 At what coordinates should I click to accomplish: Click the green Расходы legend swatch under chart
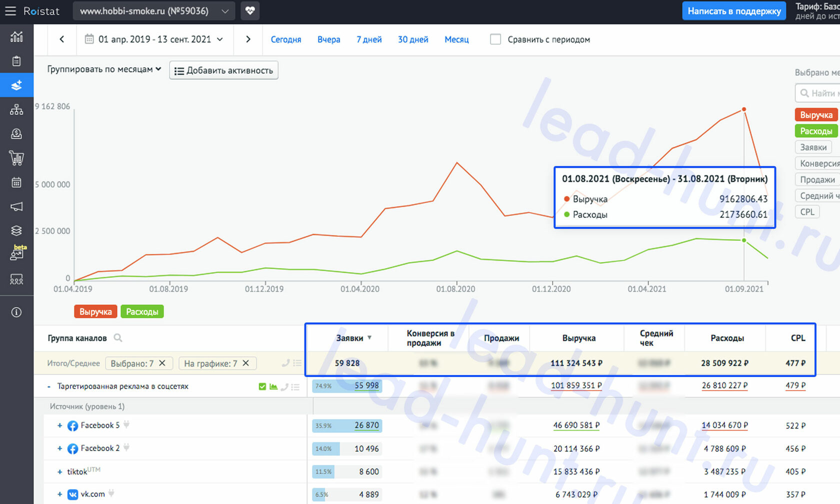tap(142, 311)
